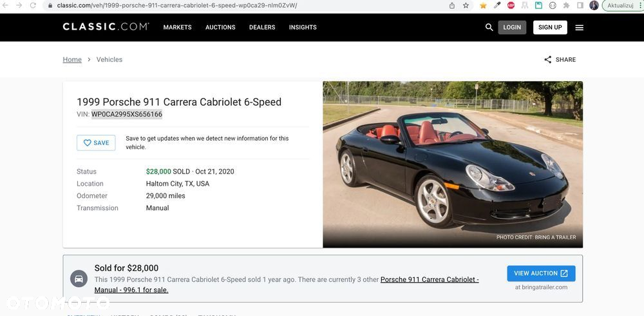Bookmark this page with the star outline icon

point(466,5)
